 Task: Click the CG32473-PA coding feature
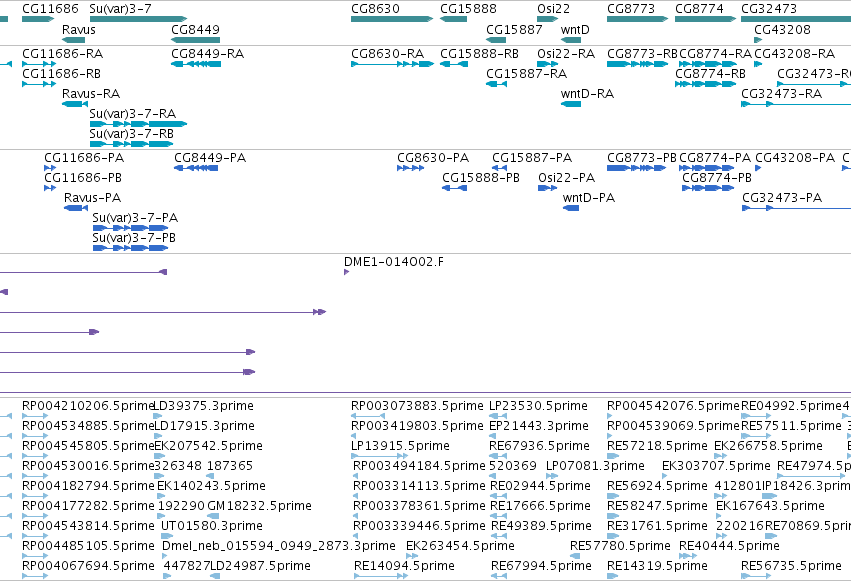pos(796,208)
